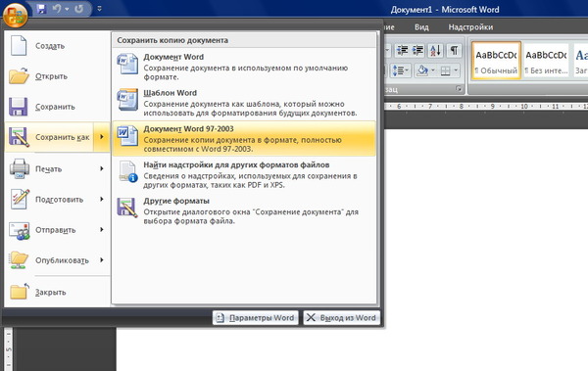Click the printer icon beside Печать

click(x=20, y=168)
